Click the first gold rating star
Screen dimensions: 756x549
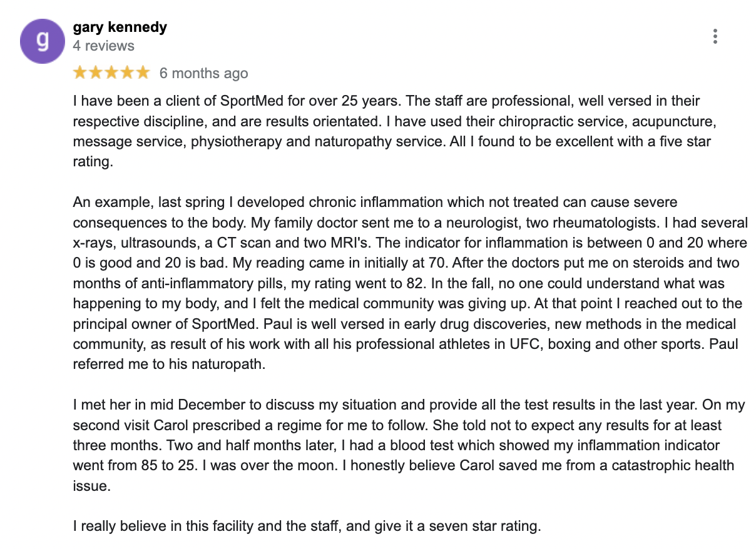(80, 73)
